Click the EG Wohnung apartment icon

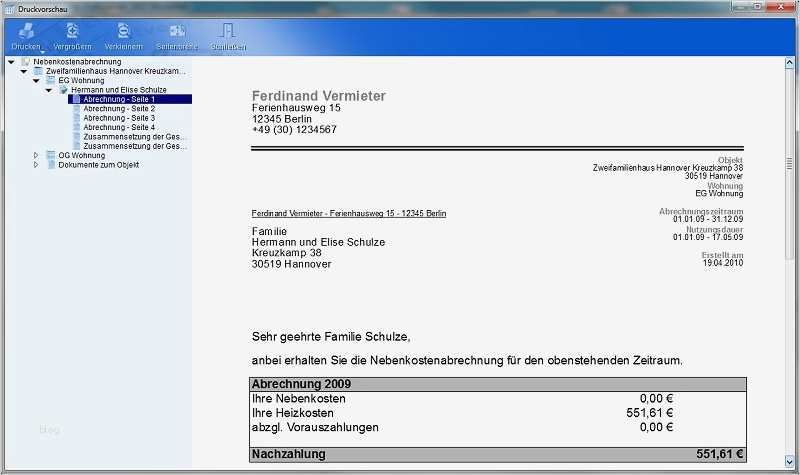pyautogui.click(x=51, y=81)
